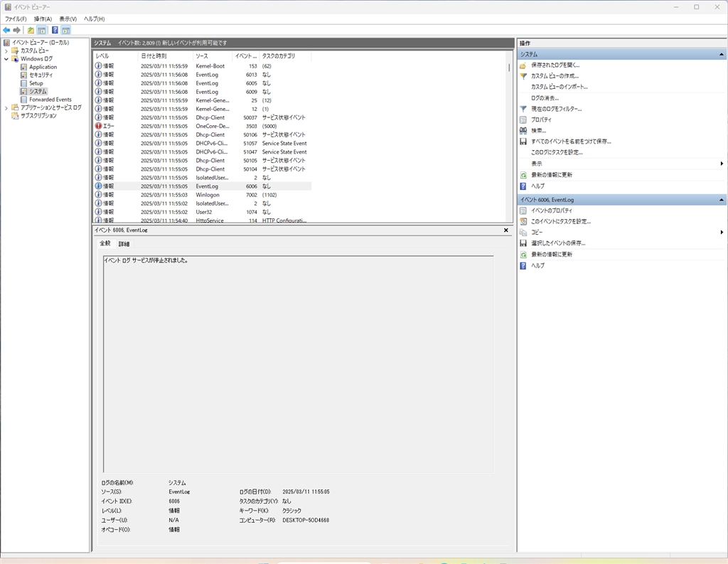Click the event list vertical scrollbar thumb

[x=509, y=67]
